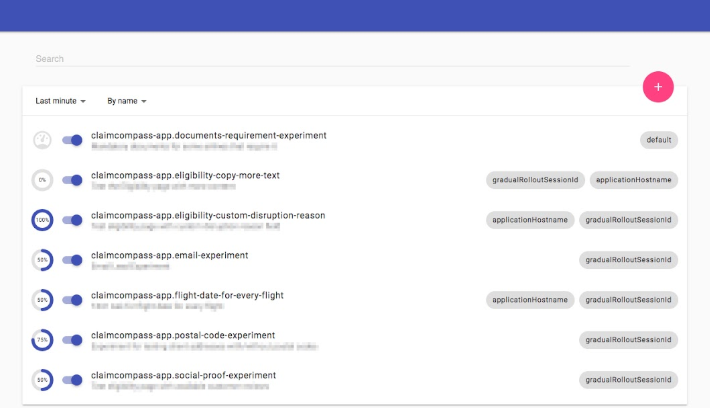Open the By name sort dropdown

tap(127, 101)
